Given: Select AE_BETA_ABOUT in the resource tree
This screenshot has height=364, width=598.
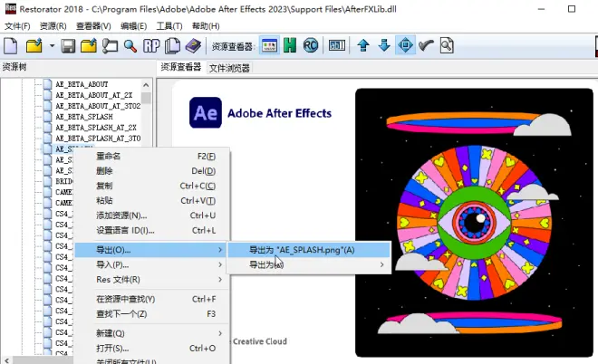Looking at the screenshot, I should 82,84.
